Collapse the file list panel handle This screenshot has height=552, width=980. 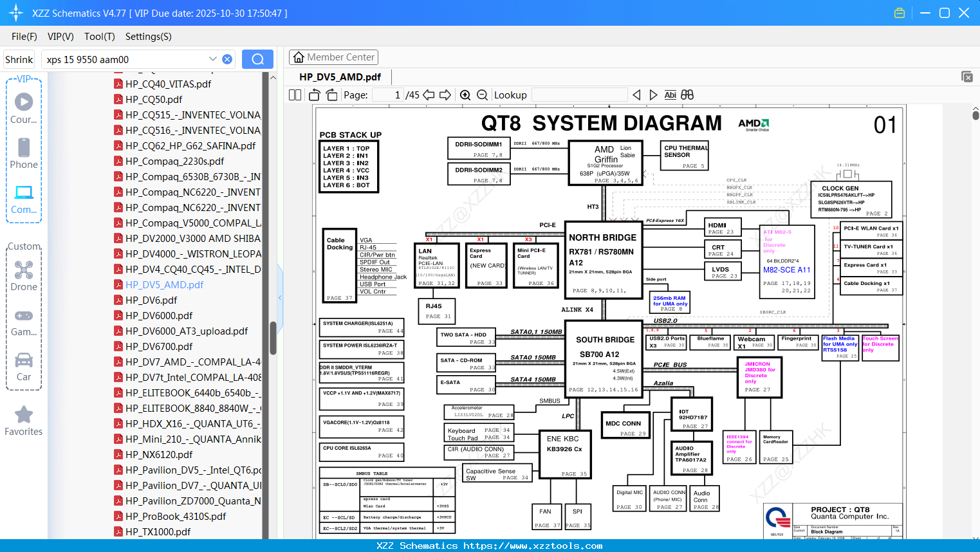pyautogui.click(x=280, y=297)
